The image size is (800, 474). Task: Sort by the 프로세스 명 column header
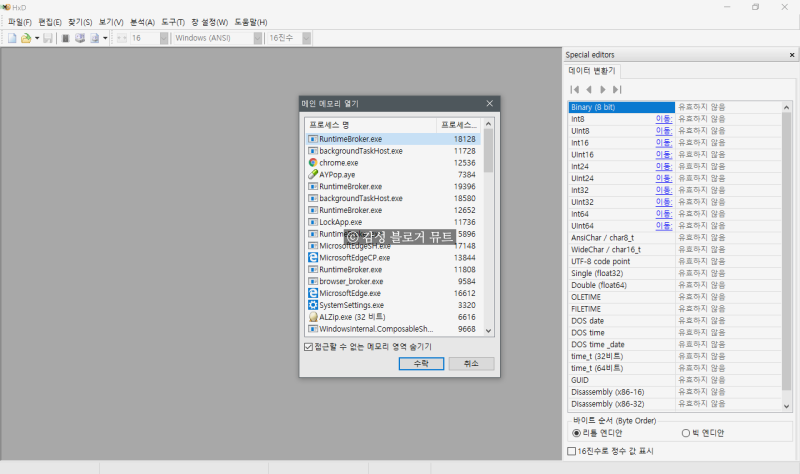coord(370,125)
